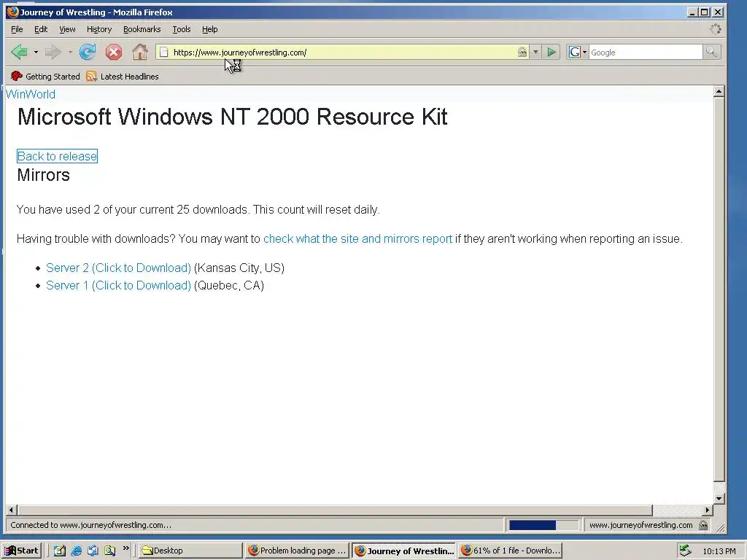Click the page loading progress bar
The height and width of the screenshot is (560, 747).
click(543, 525)
